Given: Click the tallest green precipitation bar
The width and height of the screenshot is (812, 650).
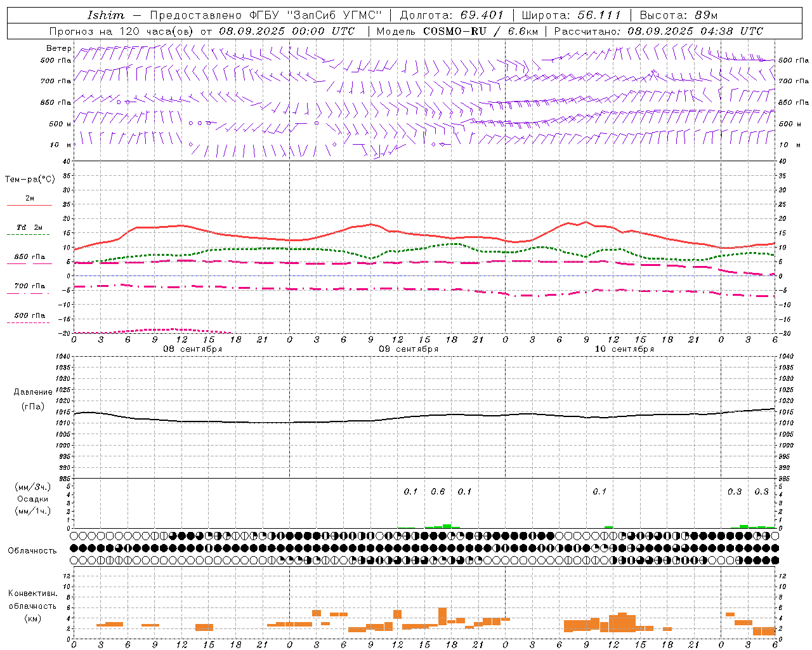Looking at the screenshot, I should pos(447,526).
